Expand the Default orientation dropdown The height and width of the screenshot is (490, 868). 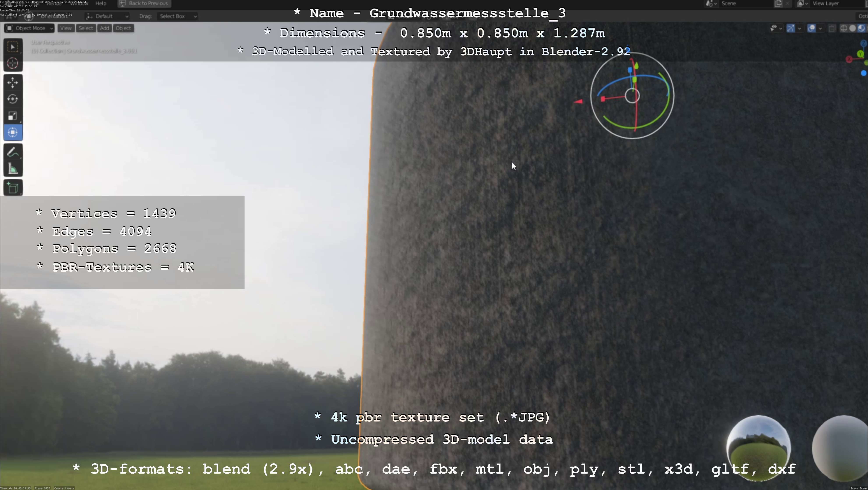pos(107,16)
